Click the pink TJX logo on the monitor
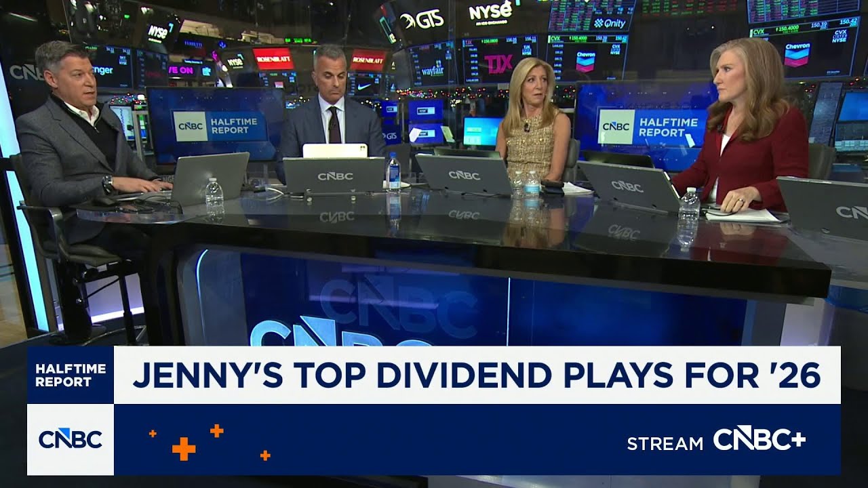Viewport: 868px width, 488px height. pos(498,63)
